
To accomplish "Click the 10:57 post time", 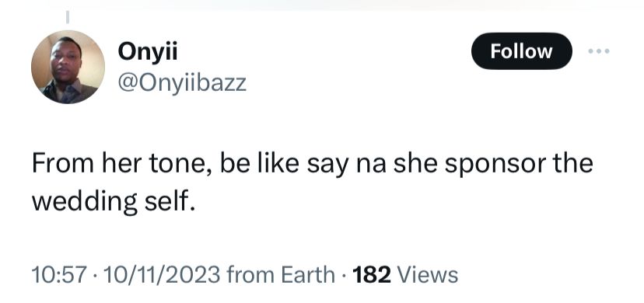I will pyautogui.click(x=60, y=275).
